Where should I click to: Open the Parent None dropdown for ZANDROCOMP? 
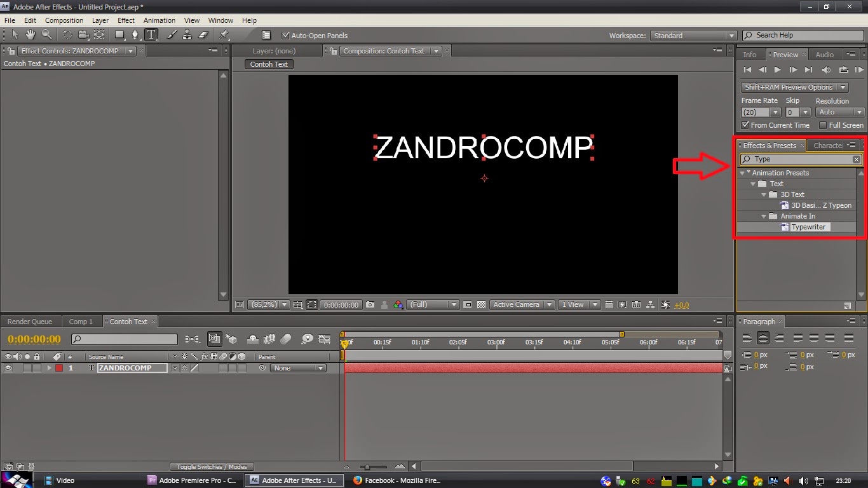click(x=298, y=368)
